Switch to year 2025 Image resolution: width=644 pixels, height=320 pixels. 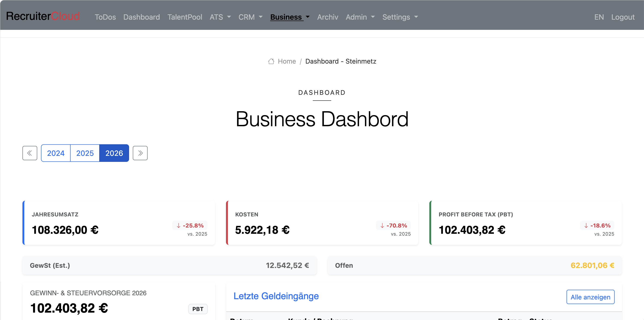coord(85,153)
